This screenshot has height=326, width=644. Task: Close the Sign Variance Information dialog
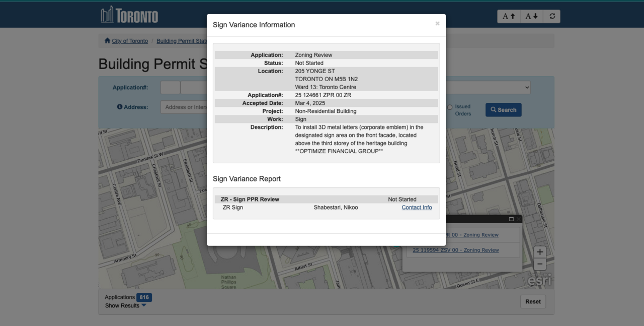[437, 24]
